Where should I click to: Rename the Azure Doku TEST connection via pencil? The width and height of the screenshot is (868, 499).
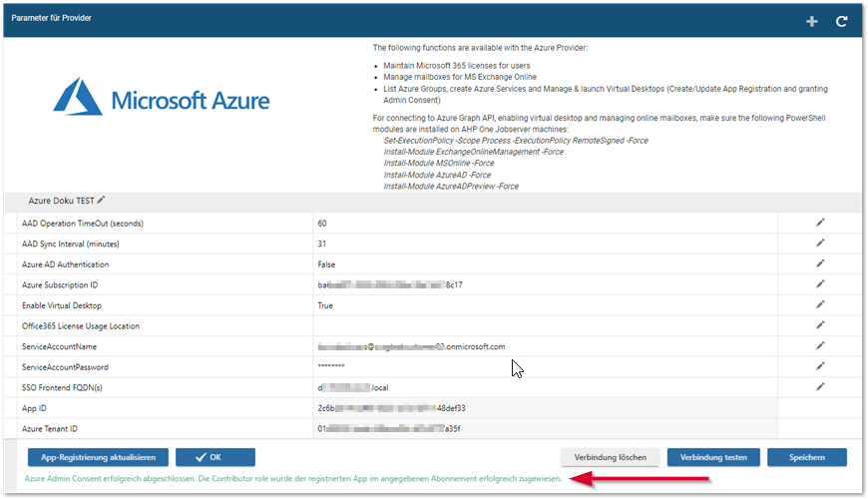point(101,200)
